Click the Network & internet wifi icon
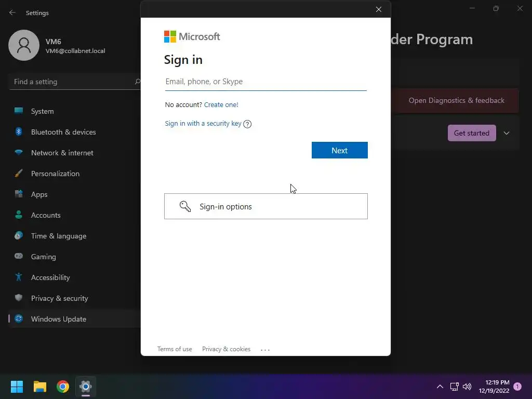The width and height of the screenshot is (532, 399). tap(19, 152)
